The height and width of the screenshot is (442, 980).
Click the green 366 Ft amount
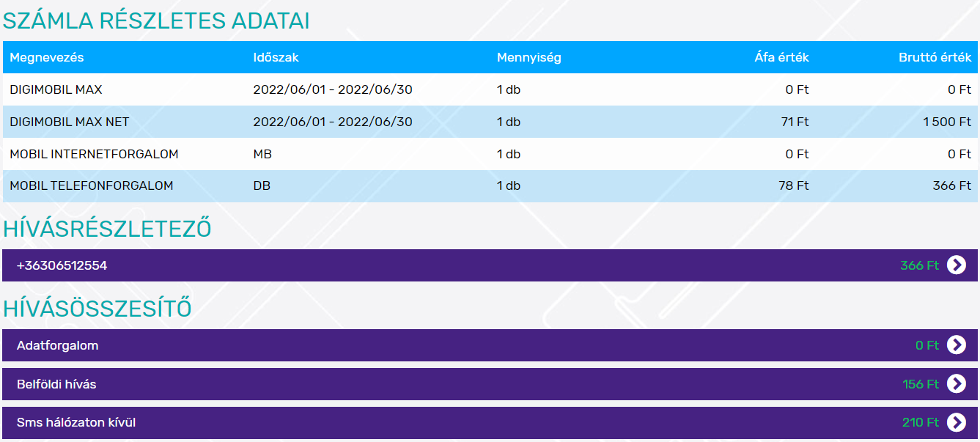point(919,265)
